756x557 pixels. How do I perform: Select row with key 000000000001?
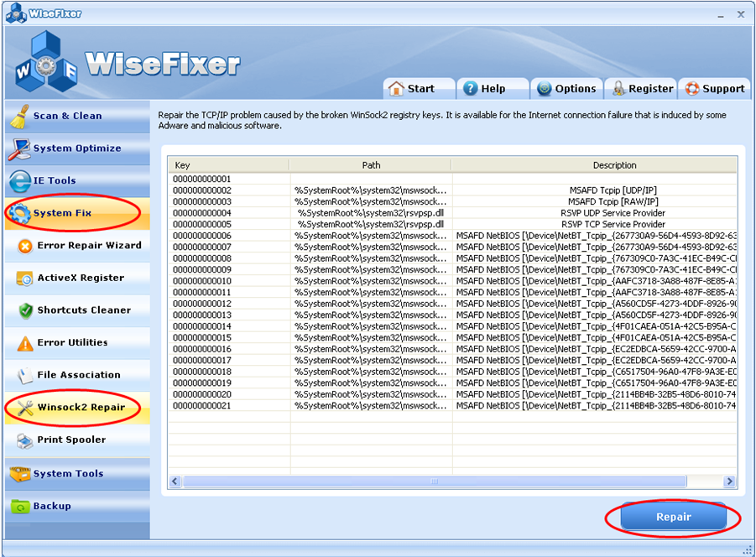pos(452,179)
